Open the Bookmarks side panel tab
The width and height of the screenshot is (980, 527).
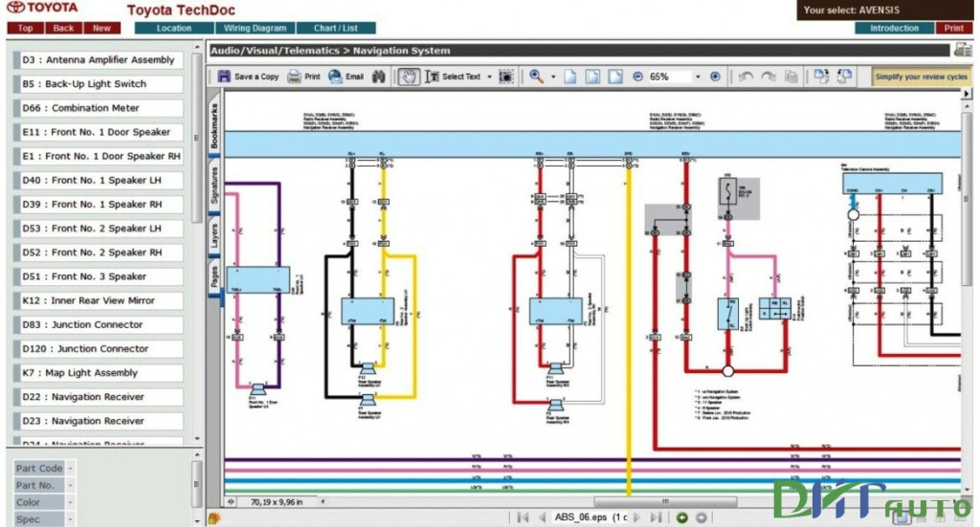(214, 125)
